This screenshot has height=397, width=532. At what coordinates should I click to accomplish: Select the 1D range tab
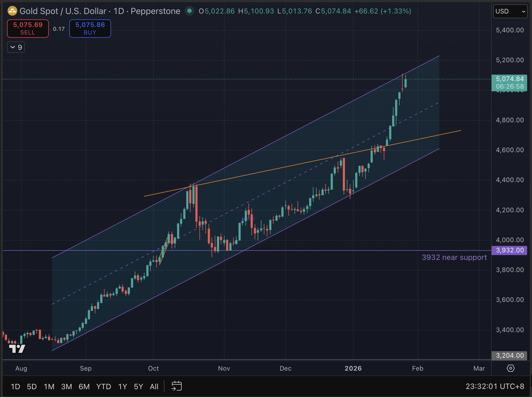point(15,386)
